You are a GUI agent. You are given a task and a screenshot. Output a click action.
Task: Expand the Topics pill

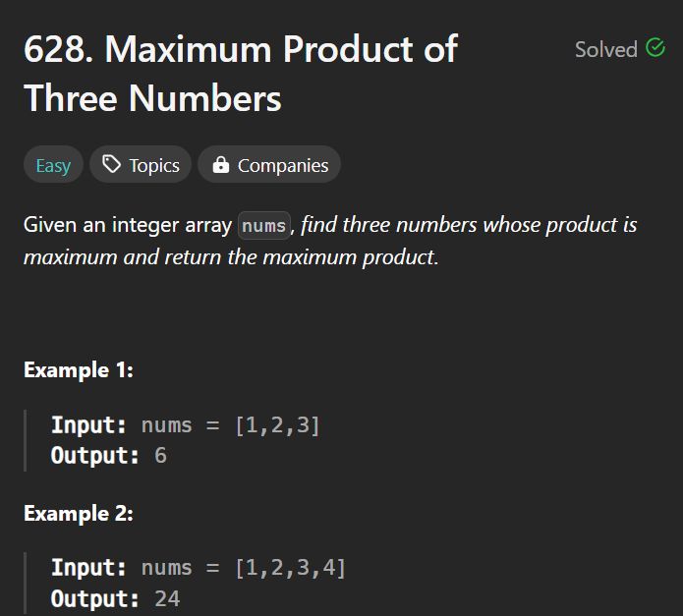tap(142, 165)
